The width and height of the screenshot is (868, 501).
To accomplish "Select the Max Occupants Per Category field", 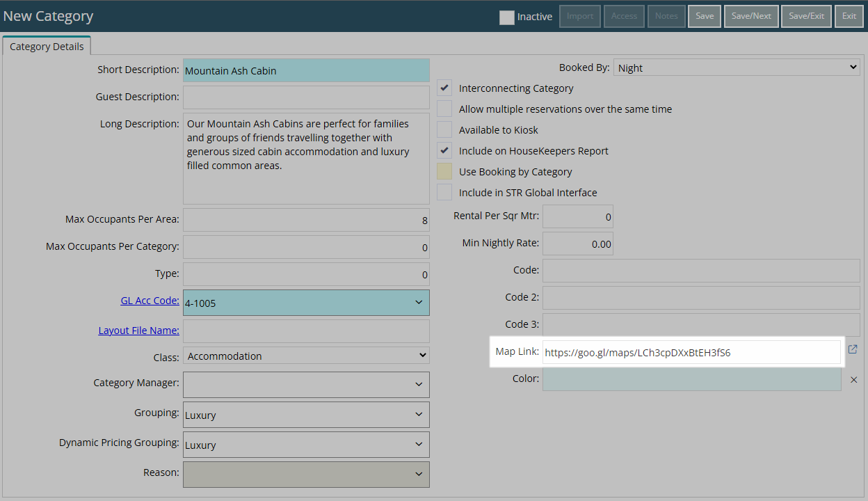I will 306,247.
